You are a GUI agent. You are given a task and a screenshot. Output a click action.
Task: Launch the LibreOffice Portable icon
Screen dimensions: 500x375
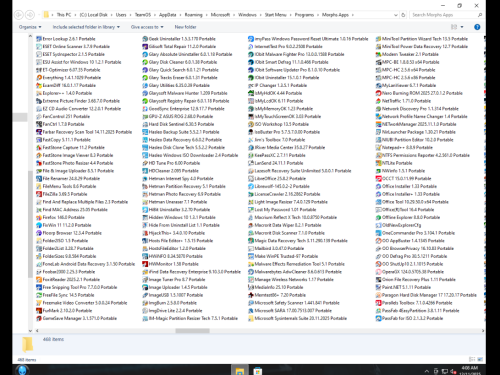251,178
